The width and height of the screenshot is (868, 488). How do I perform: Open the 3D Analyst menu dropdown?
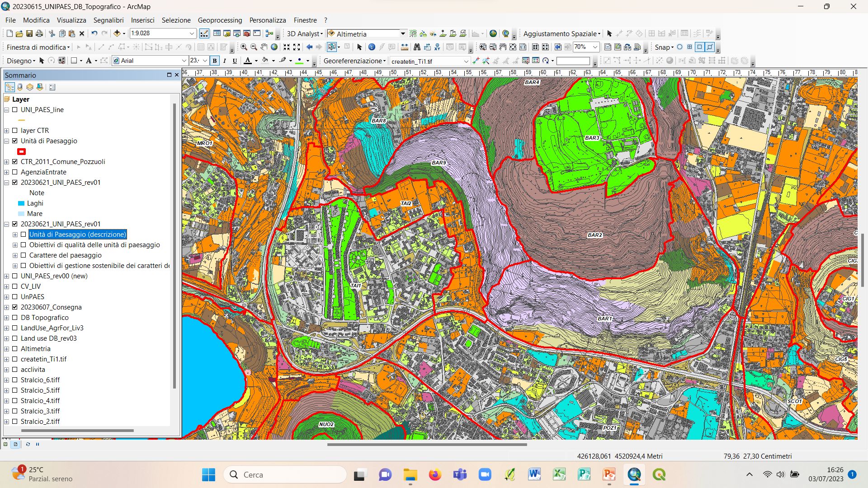[x=305, y=33]
